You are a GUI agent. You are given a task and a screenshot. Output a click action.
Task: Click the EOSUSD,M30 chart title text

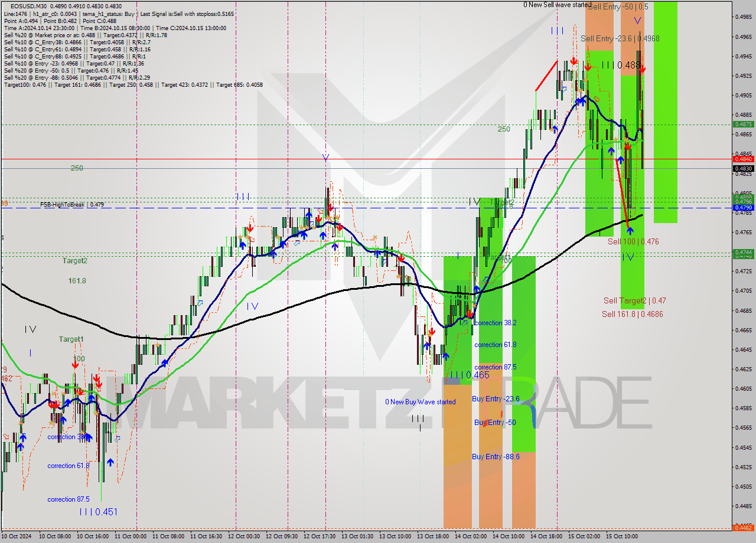coord(28,6)
